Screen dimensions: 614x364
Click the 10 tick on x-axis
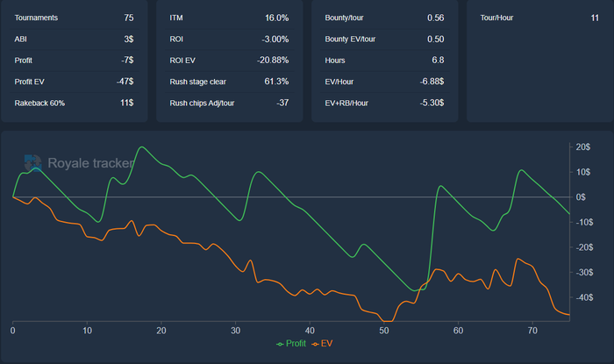pos(87,330)
